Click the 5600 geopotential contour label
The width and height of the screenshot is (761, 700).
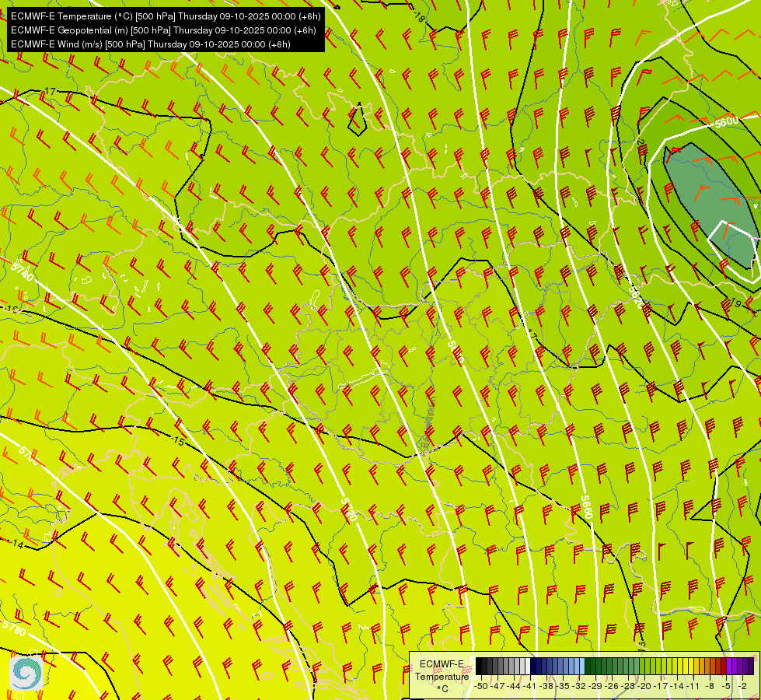pyautogui.click(x=726, y=122)
